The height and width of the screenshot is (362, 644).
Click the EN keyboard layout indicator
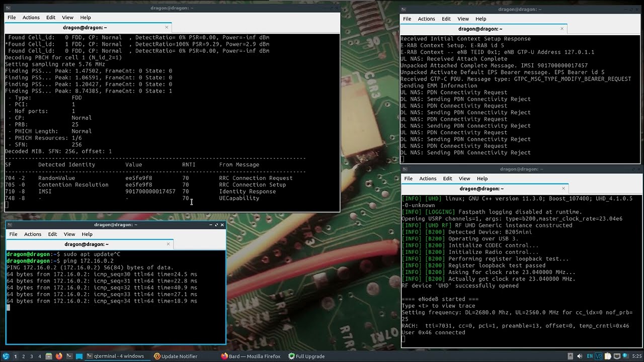point(590,356)
